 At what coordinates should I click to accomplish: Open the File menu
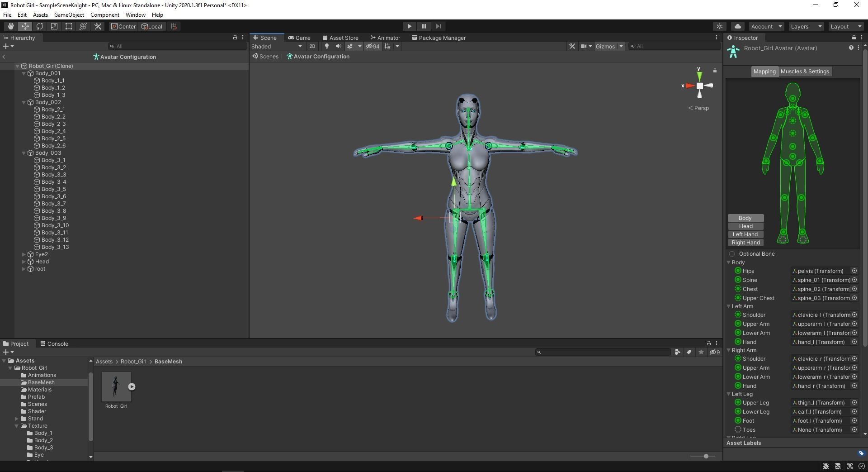coord(7,14)
